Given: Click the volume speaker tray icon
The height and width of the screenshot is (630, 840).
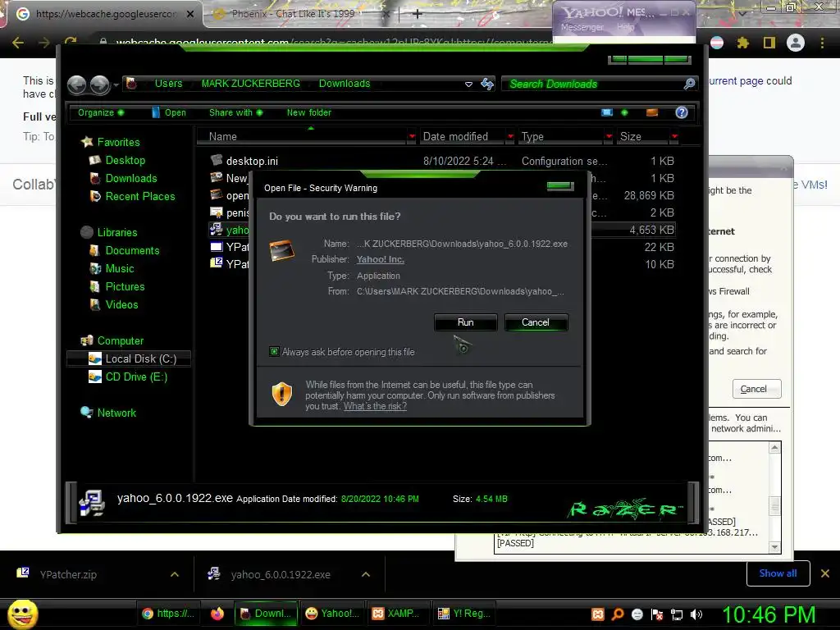Looking at the screenshot, I should 696,614.
